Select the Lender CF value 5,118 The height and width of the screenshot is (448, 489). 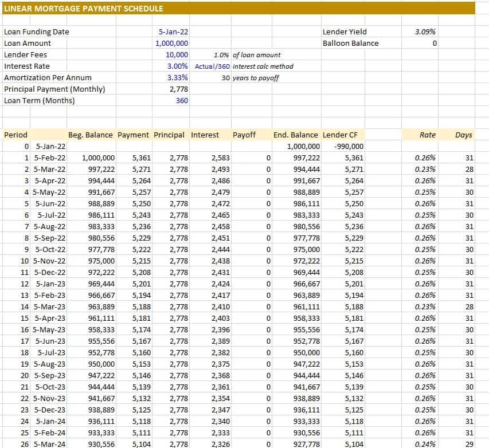354,422
